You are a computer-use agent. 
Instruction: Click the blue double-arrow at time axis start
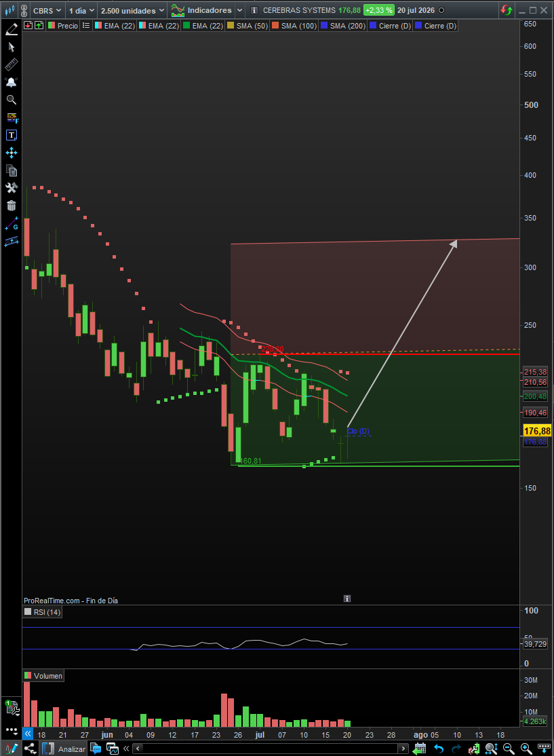[28, 734]
